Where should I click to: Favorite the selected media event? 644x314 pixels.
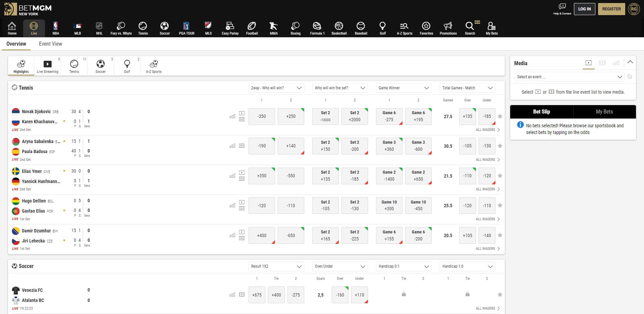630,77
